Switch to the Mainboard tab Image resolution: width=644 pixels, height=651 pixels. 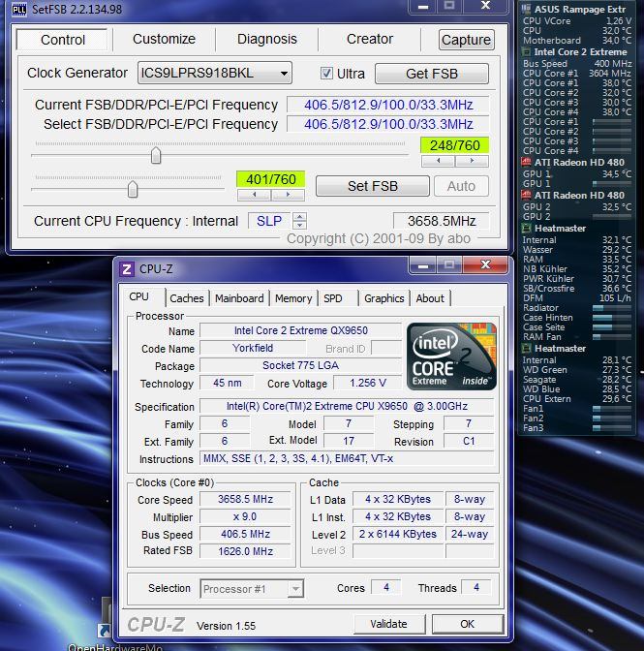pos(239,298)
